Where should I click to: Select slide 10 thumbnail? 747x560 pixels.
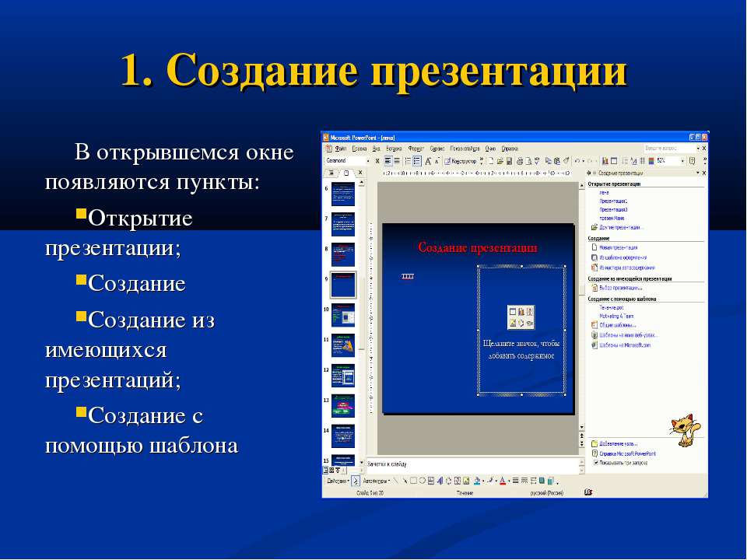pyautogui.click(x=343, y=315)
